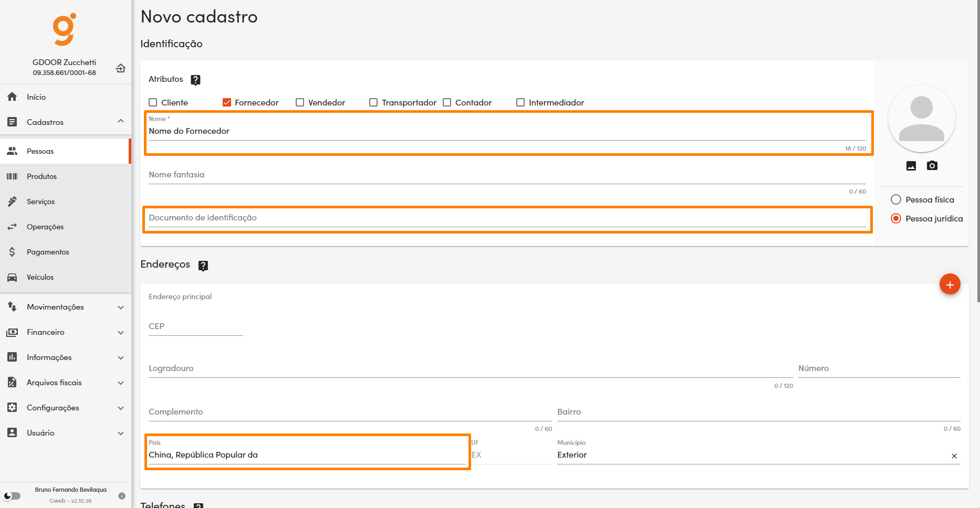980x508 pixels.
Task: Upload a picture with the image icon
Action: 911,166
